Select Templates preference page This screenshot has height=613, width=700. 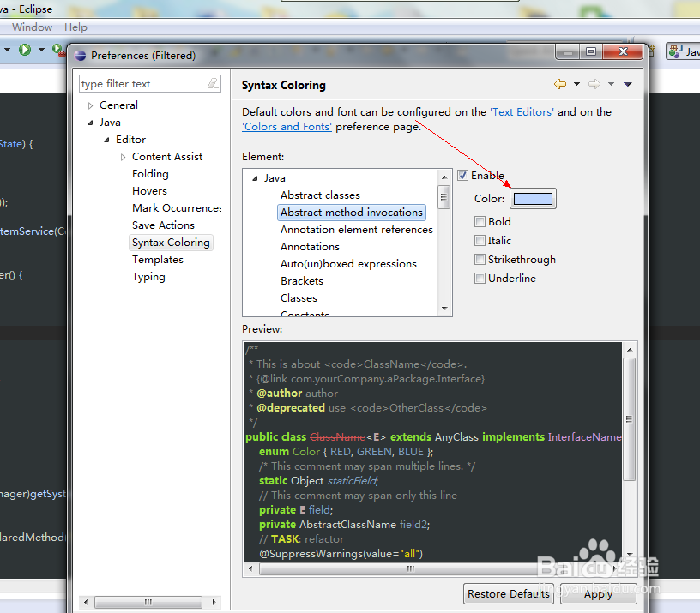tap(158, 260)
